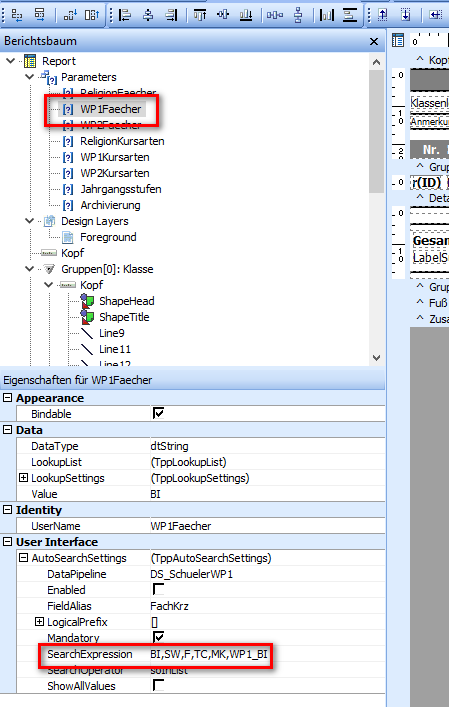Image resolution: width=449 pixels, height=707 pixels.
Task: Click the Line9 line icon
Action: (87, 333)
